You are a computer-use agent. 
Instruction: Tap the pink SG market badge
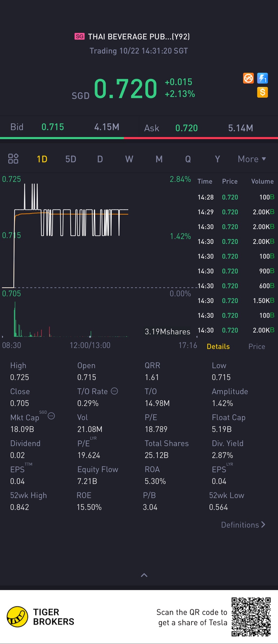80,37
